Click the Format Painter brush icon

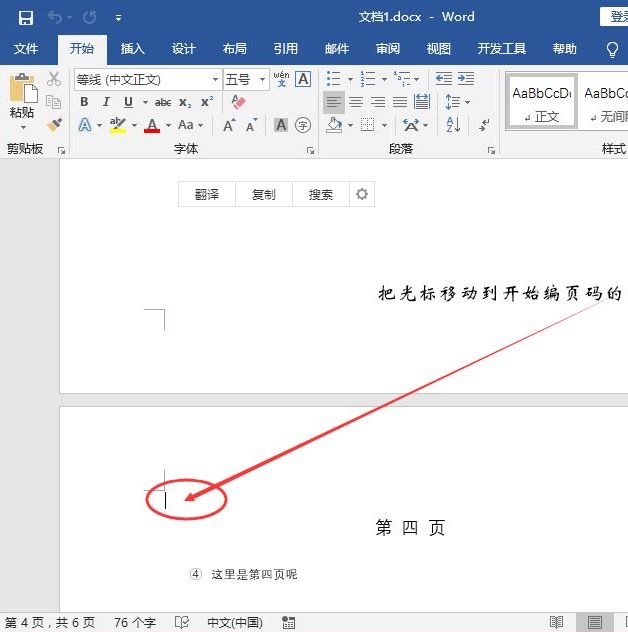tap(54, 125)
